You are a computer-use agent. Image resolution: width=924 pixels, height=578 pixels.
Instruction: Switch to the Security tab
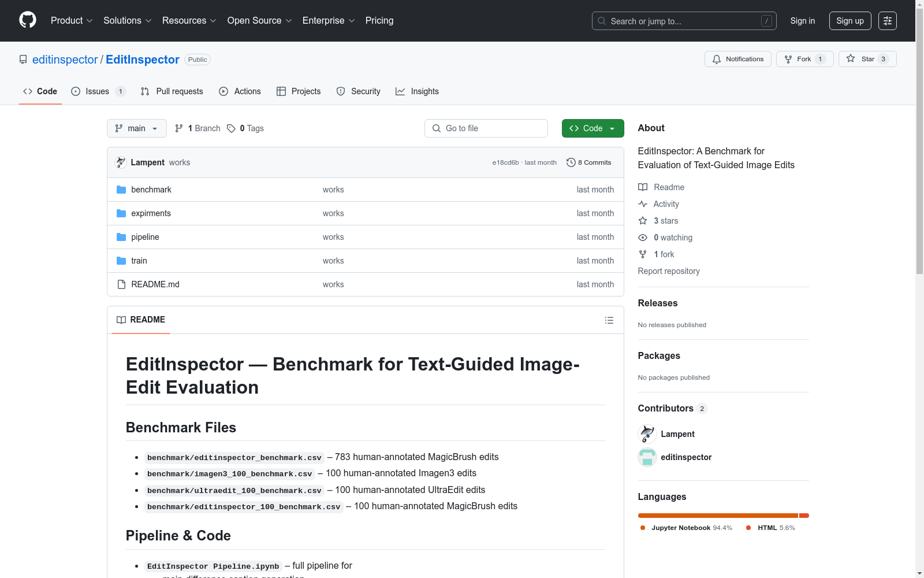tap(359, 91)
